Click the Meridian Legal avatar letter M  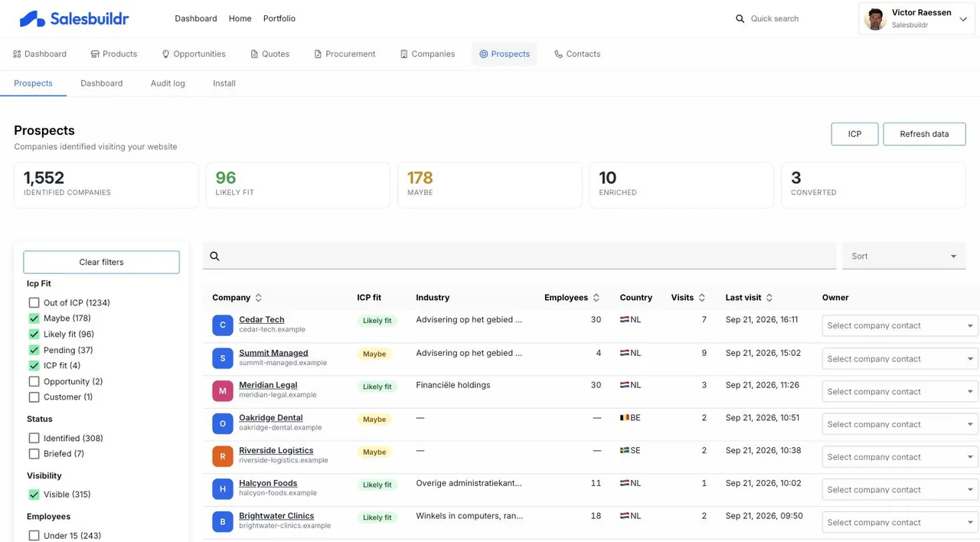pyautogui.click(x=223, y=390)
